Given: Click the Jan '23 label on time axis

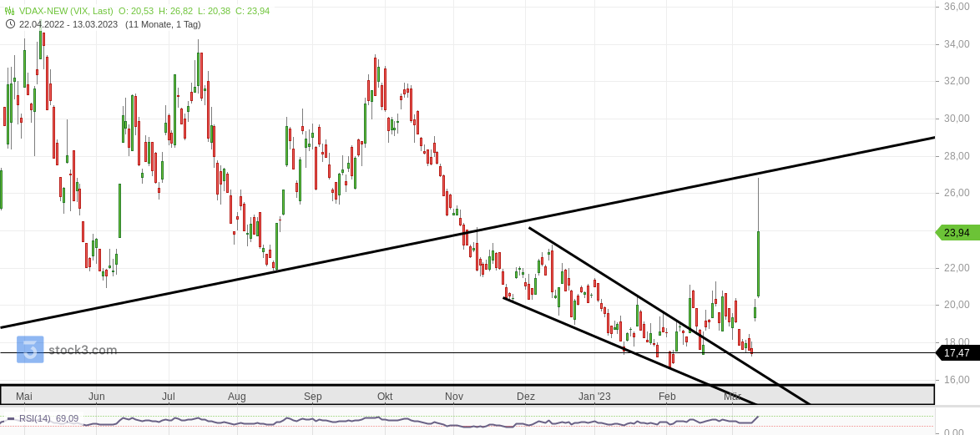Looking at the screenshot, I should pos(594,397).
